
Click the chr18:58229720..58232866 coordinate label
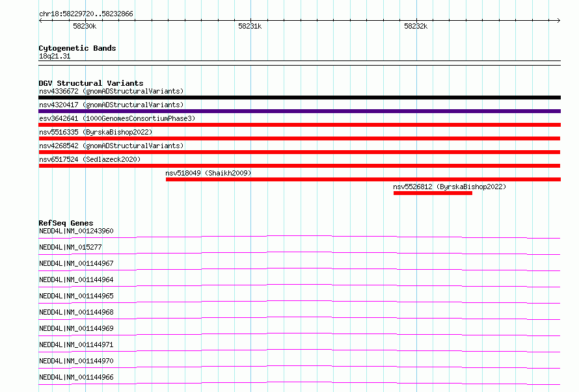(86, 14)
